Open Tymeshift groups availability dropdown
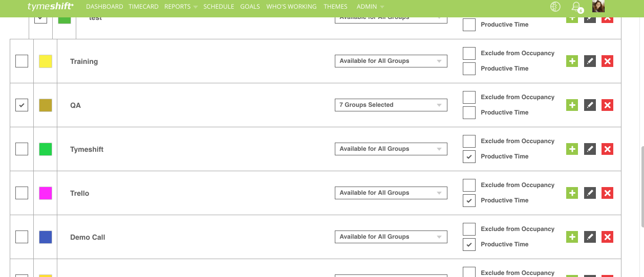644x277 pixels. (391, 149)
